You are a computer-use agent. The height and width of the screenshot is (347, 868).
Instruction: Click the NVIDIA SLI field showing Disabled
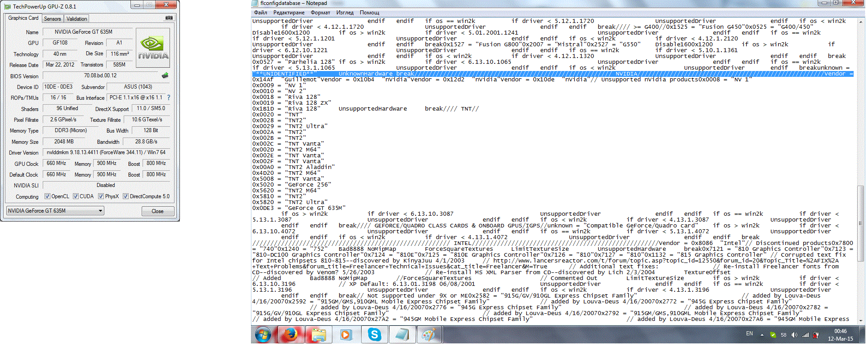click(x=106, y=185)
